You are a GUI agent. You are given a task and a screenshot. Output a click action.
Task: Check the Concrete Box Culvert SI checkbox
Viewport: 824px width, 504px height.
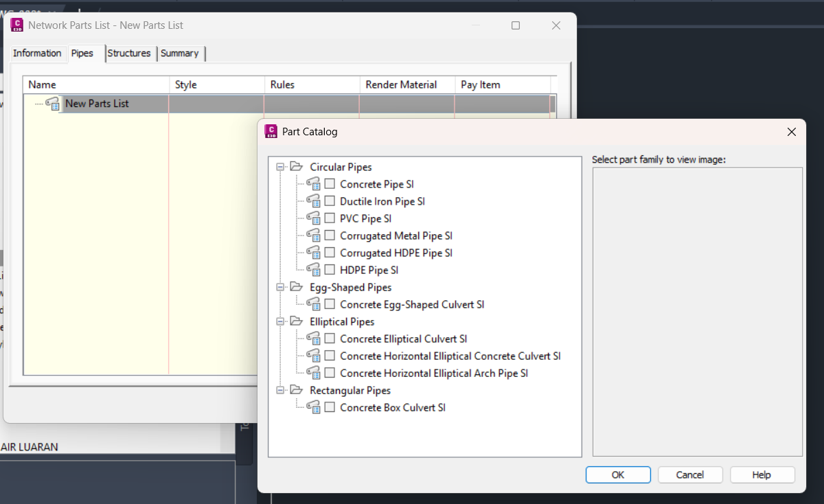click(x=330, y=407)
